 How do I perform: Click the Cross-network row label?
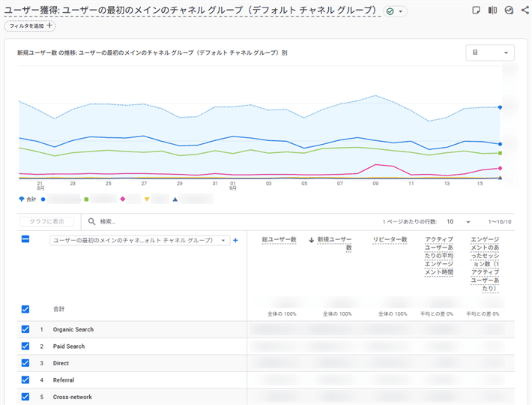72,397
